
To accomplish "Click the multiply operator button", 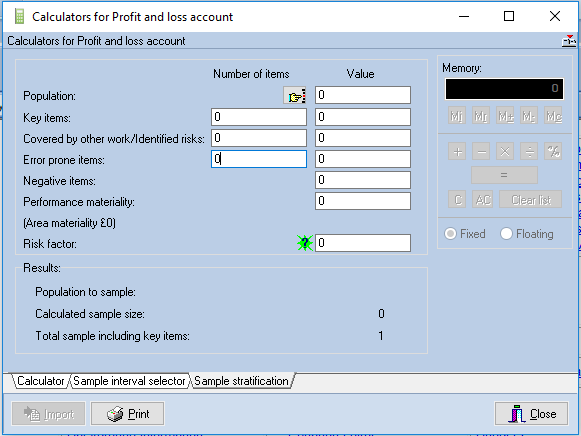I will click(505, 152).
